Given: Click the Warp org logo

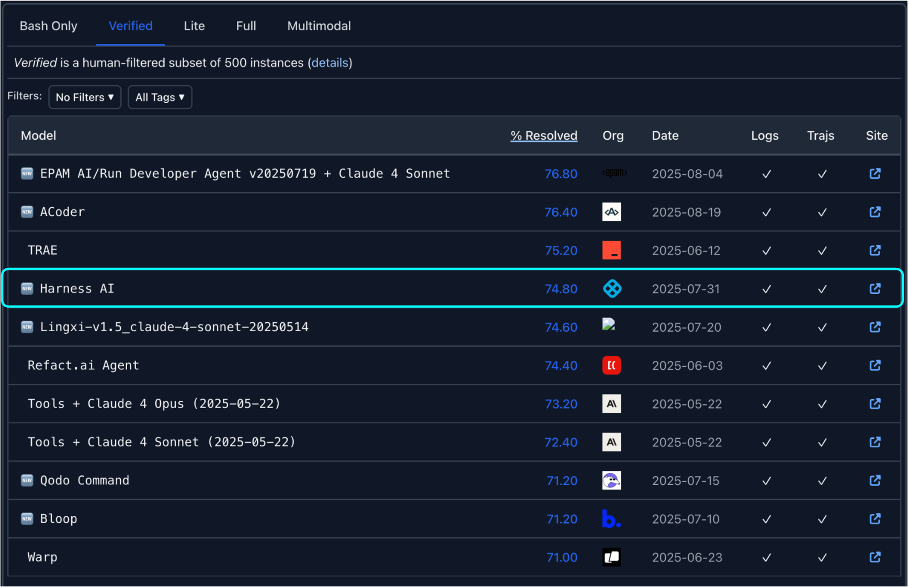Looking at the screenshot, I should pos(611,557).
